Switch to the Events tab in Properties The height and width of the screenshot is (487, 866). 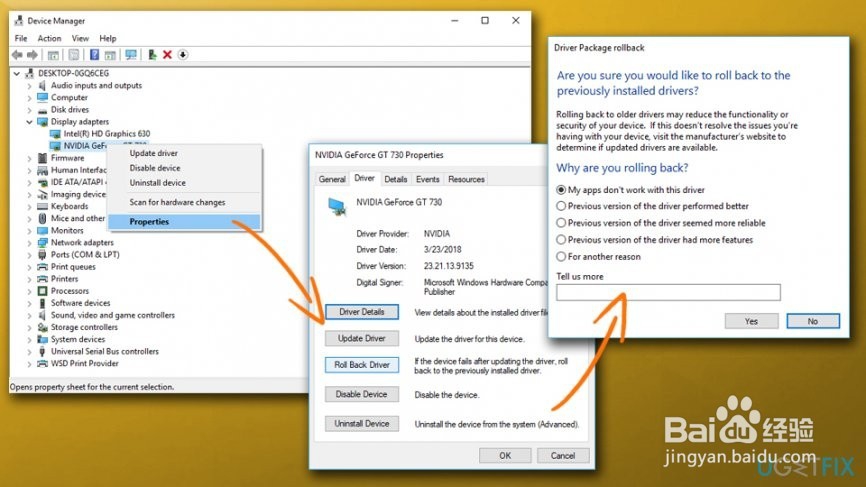tap(427, 179)
